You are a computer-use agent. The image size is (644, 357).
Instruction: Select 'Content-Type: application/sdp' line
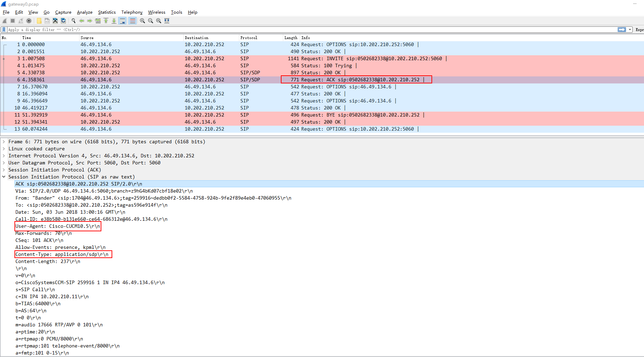tap(62, 254)
